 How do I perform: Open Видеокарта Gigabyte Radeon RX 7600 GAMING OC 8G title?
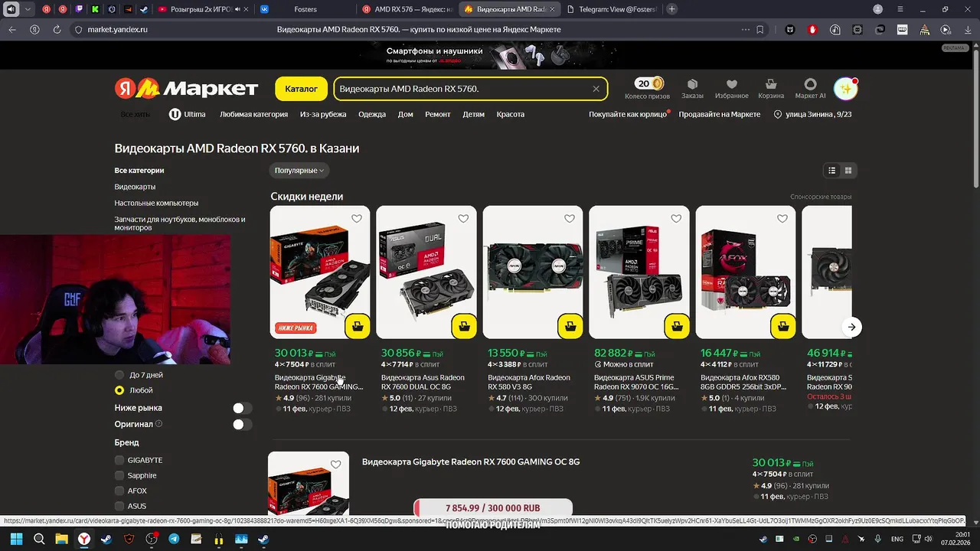pos(470,462)
